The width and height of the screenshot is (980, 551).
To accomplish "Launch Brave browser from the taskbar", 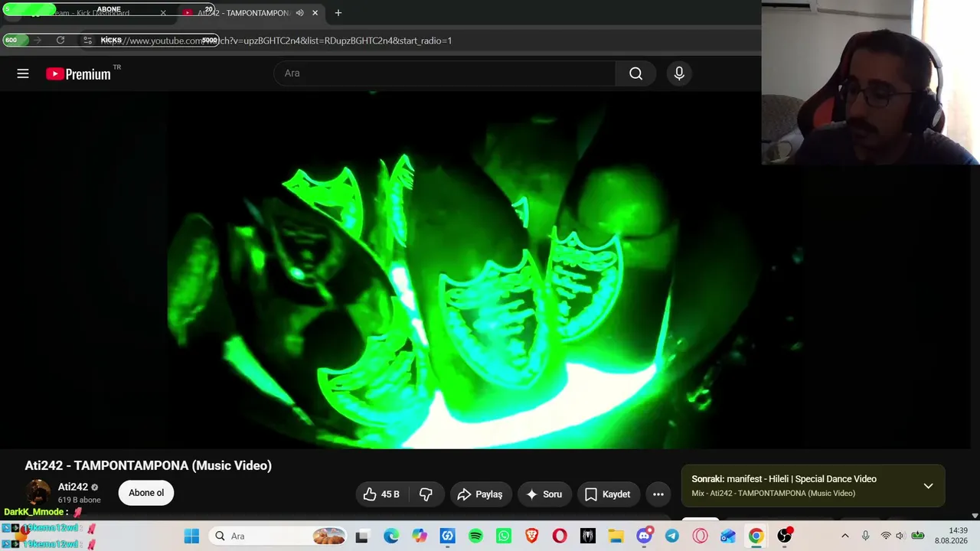I will click(531, 536).
